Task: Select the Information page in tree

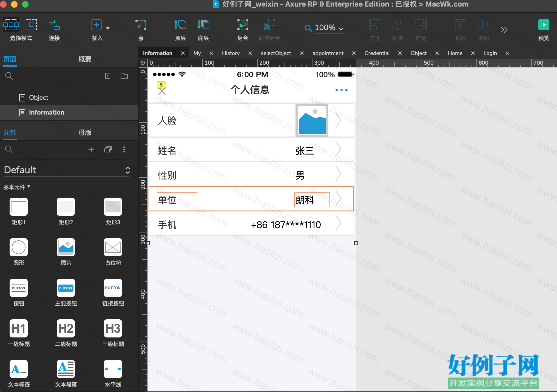Action: coord(69,112)
